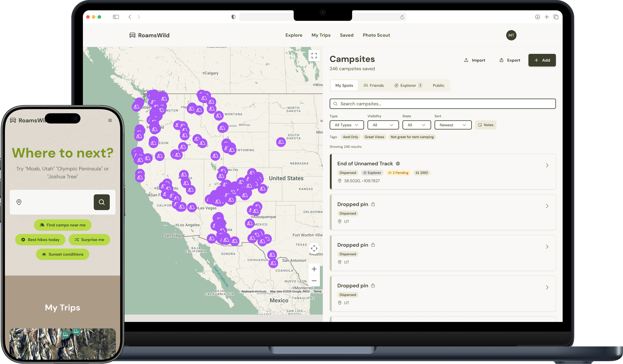Tap Sunset conditions on phone

(63, 254)
